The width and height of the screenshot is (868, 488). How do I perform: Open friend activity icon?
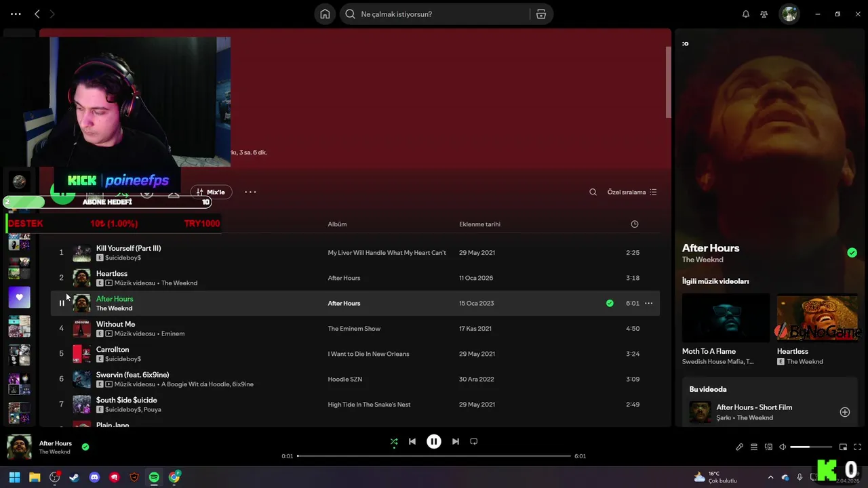point(764,14)
